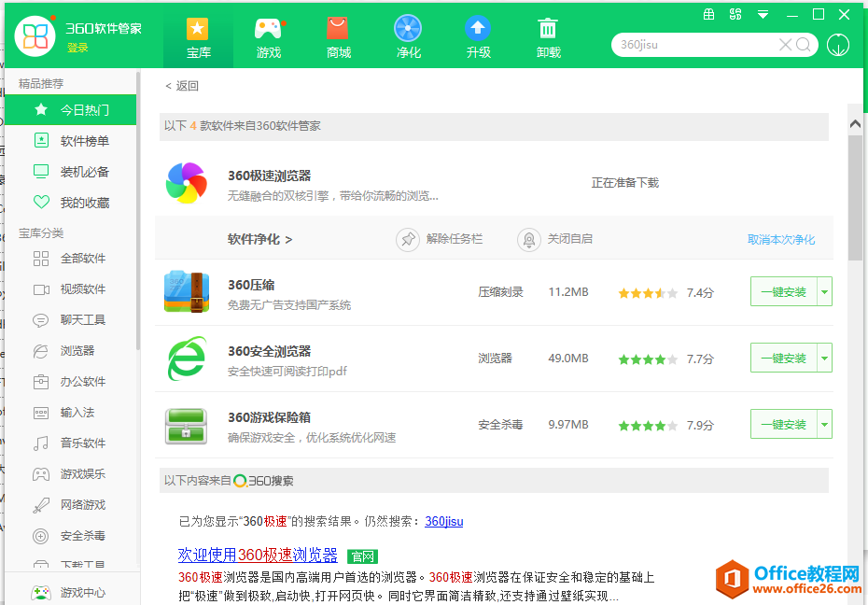Click the 浏览器 category icon
Screen dimensions: 868x605
coord(41,351)
